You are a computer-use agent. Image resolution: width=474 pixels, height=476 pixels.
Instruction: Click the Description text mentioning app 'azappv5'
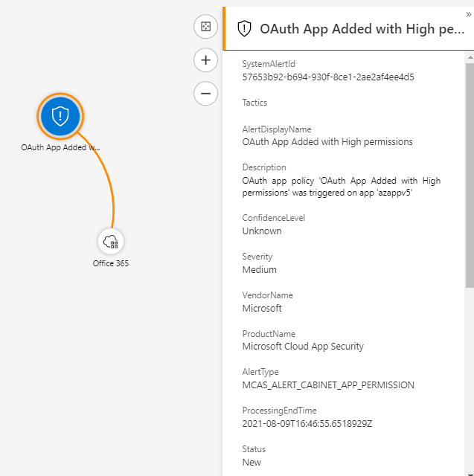click(x=342, y=187)
